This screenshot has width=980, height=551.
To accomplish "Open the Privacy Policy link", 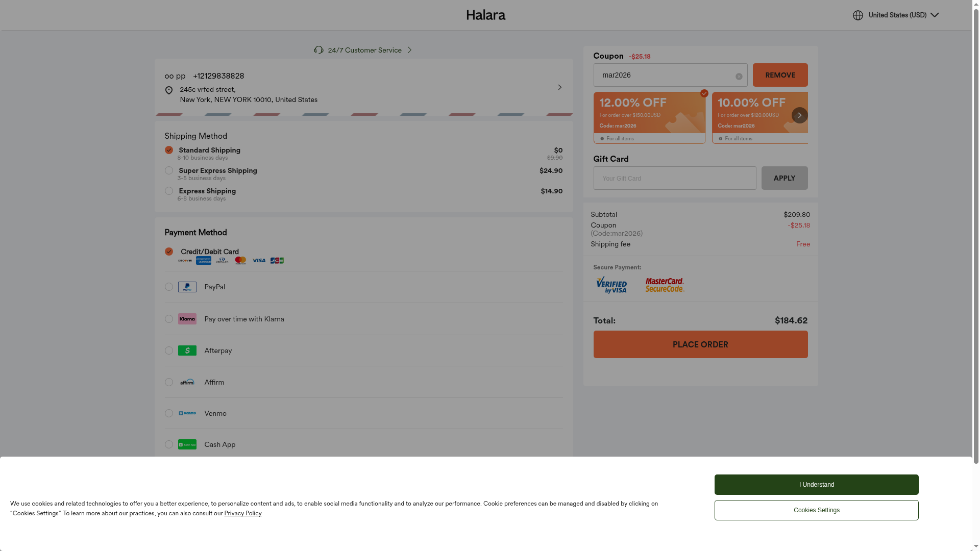I will [x=242, y=513].
